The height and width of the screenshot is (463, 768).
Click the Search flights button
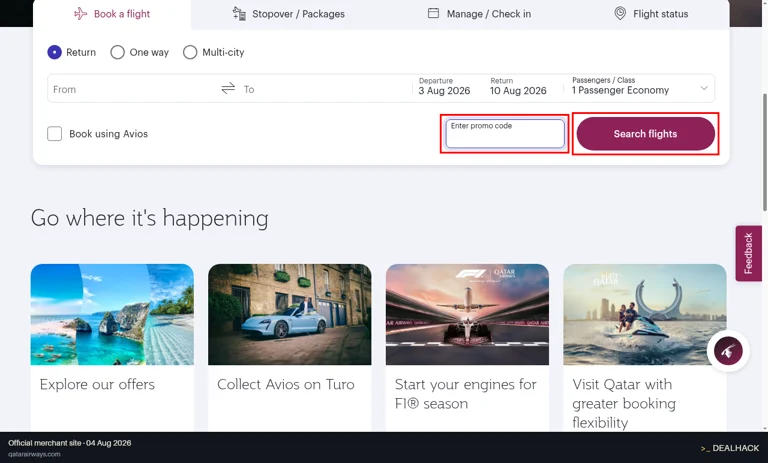point(646,134)
